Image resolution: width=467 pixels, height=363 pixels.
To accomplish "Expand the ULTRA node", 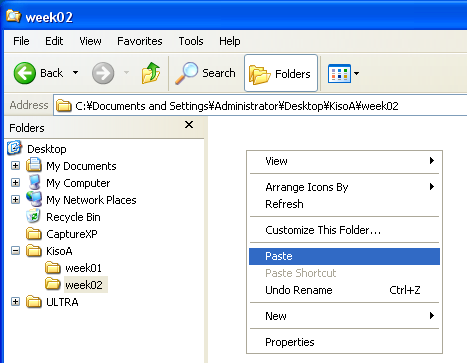I will pos(15,302).
